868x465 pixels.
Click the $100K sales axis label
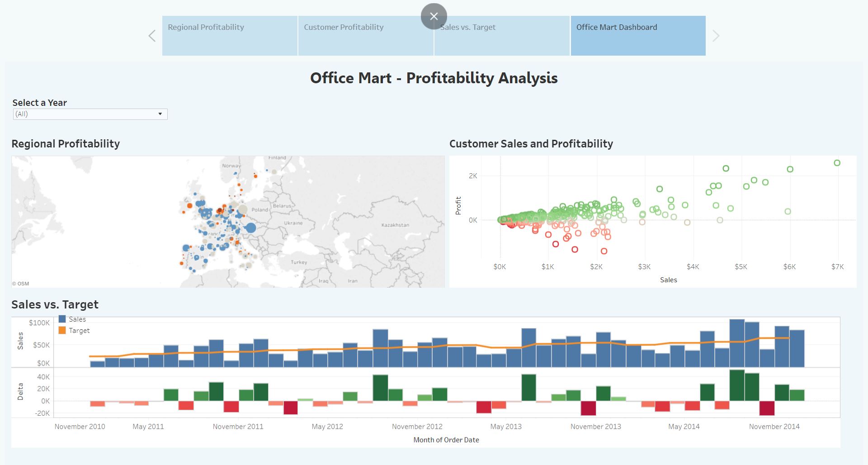(x=39, y=323)
